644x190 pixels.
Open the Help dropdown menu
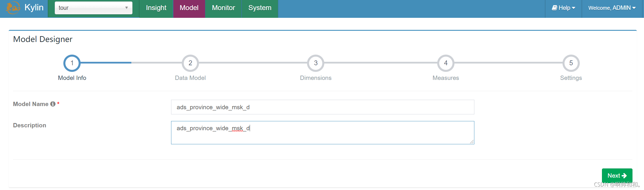(563, 8)
